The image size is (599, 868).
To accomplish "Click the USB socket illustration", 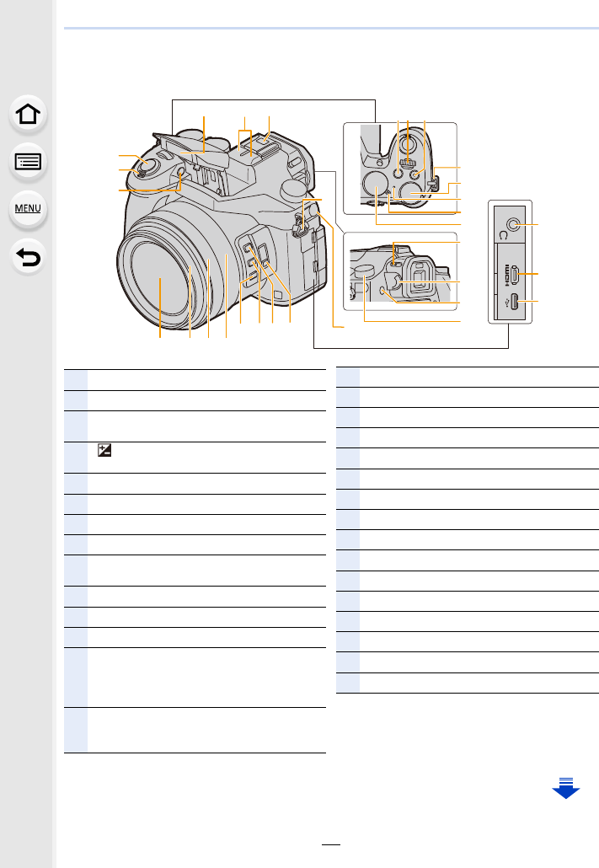I will pyautogui.click(x=514, y=301).
